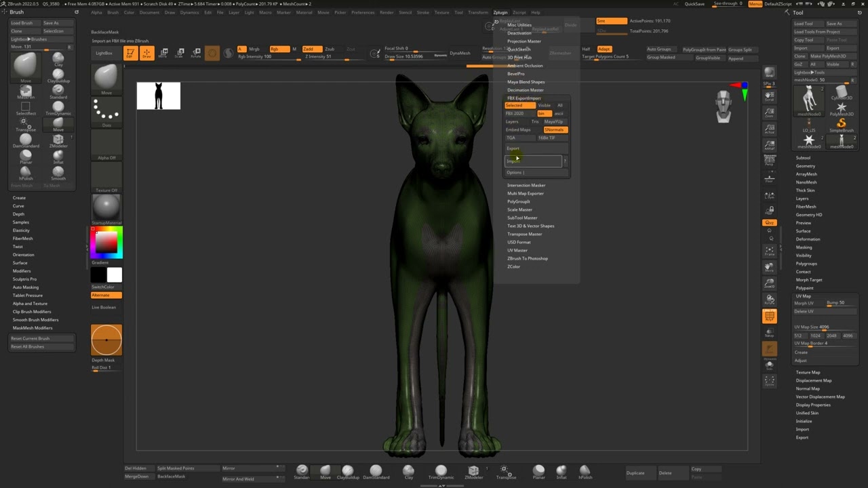Enable the ascii FBX format option
This screenshot has width=868, height=488.
559,113
